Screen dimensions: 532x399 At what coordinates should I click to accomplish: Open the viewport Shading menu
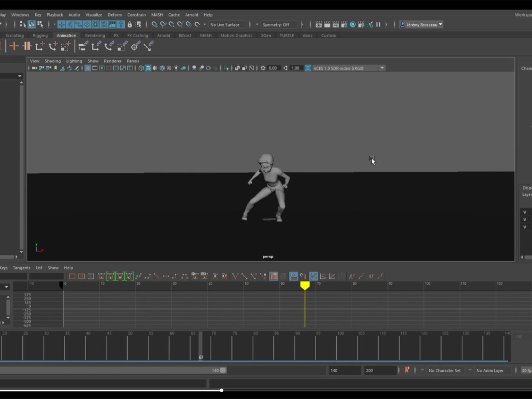click(x=53, y=61)
